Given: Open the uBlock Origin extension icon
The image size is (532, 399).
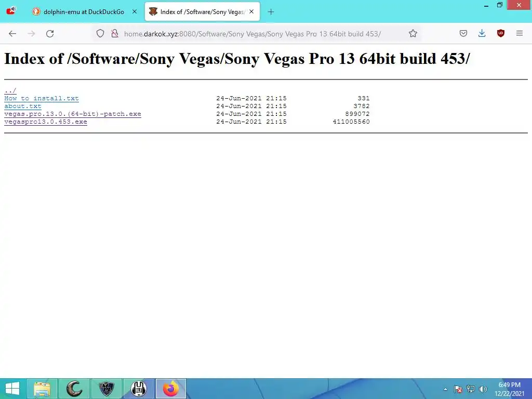Looking at the screenshot, I should [500, 34].
